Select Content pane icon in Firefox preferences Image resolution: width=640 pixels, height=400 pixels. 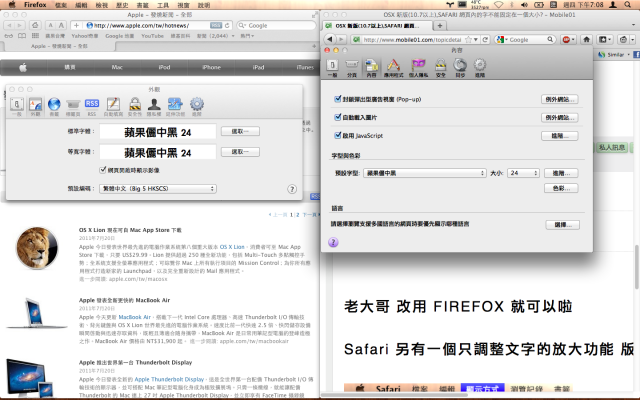point(371,68)
